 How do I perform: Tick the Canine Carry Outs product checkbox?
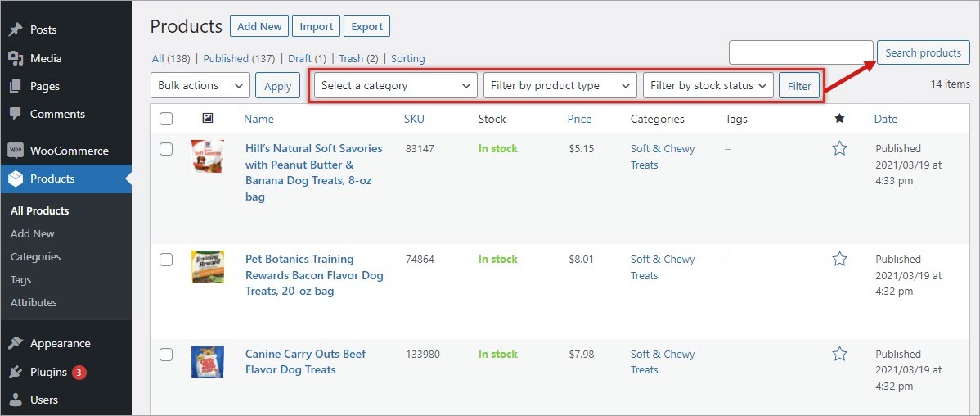tap(166, 355)
